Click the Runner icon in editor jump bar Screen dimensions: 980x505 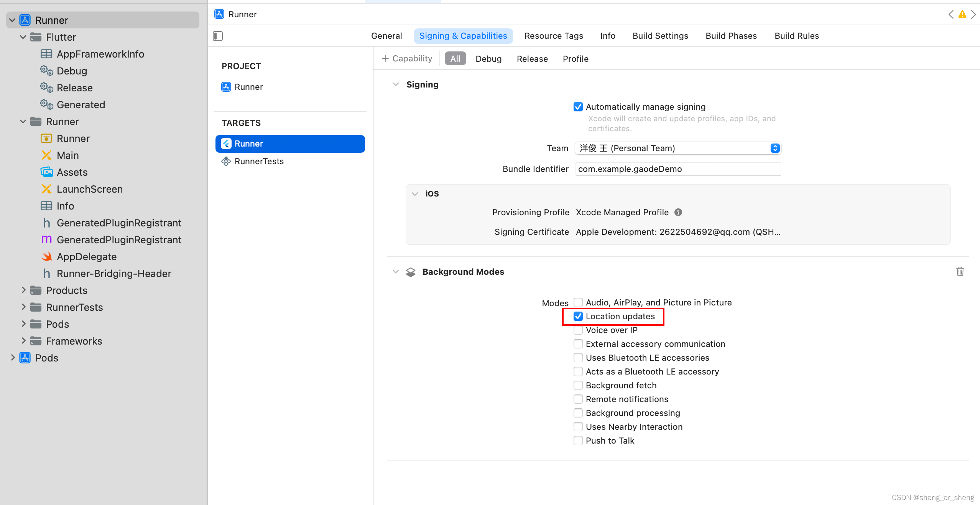pos(219,14)
